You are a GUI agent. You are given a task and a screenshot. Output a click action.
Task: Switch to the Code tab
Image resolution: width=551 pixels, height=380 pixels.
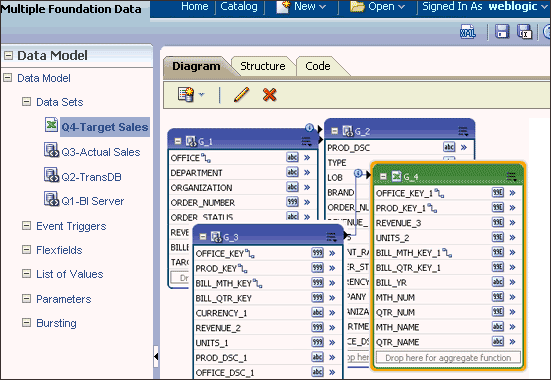click(x=318, y=66)
